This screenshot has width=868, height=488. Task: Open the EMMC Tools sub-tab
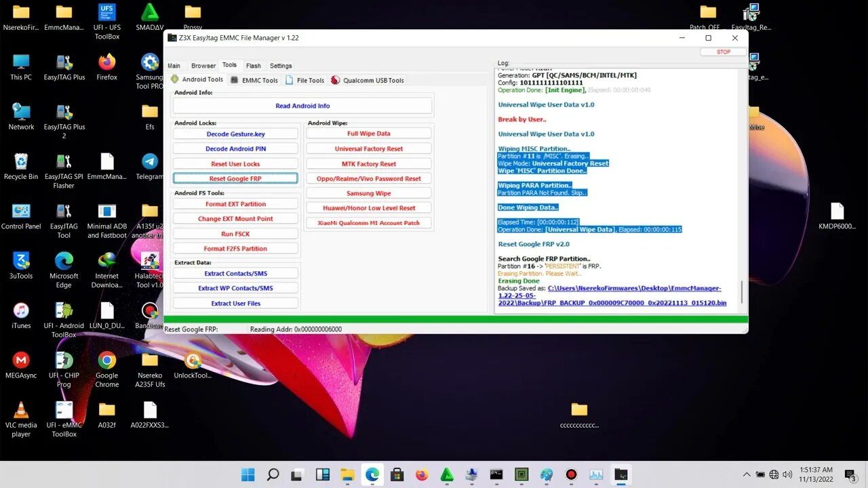click(254, 80)
